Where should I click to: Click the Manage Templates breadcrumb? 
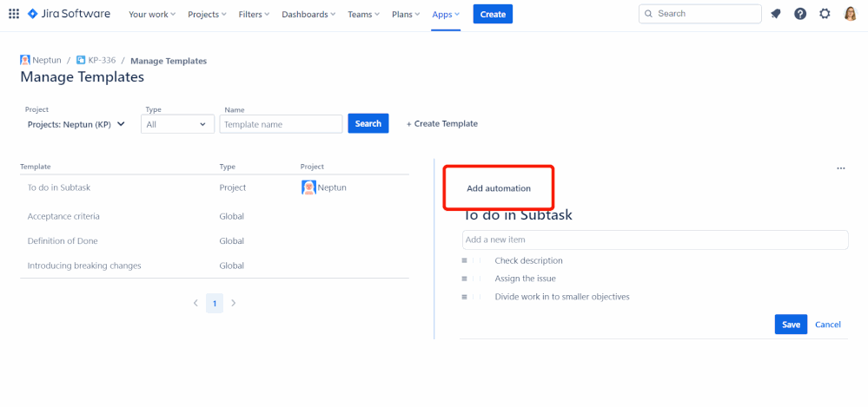(x=169, y=61)
